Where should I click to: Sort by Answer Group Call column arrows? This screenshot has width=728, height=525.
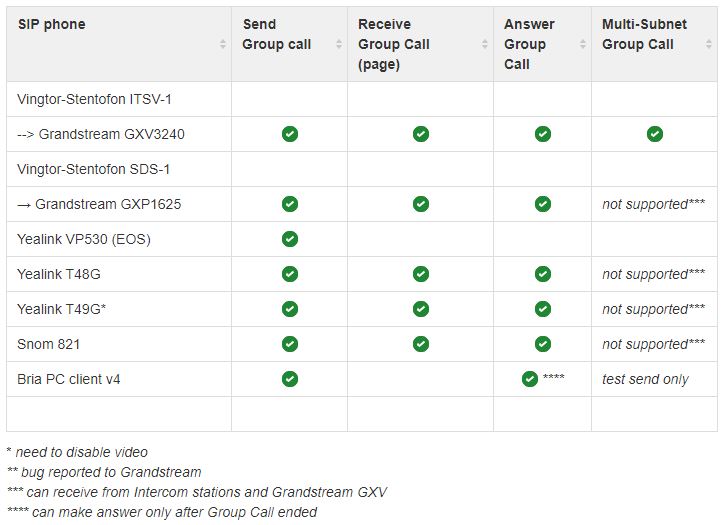pyautogui.click(x=583, y=44)
